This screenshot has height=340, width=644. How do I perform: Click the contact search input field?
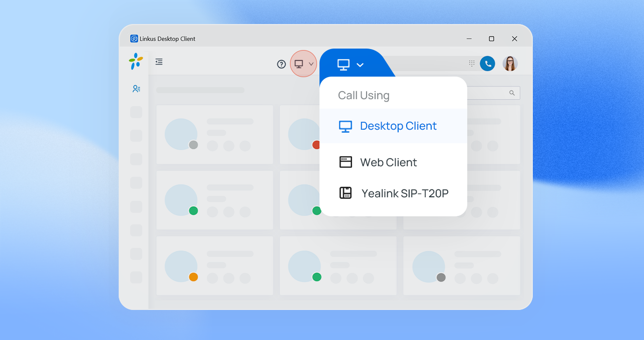point(493,93)
